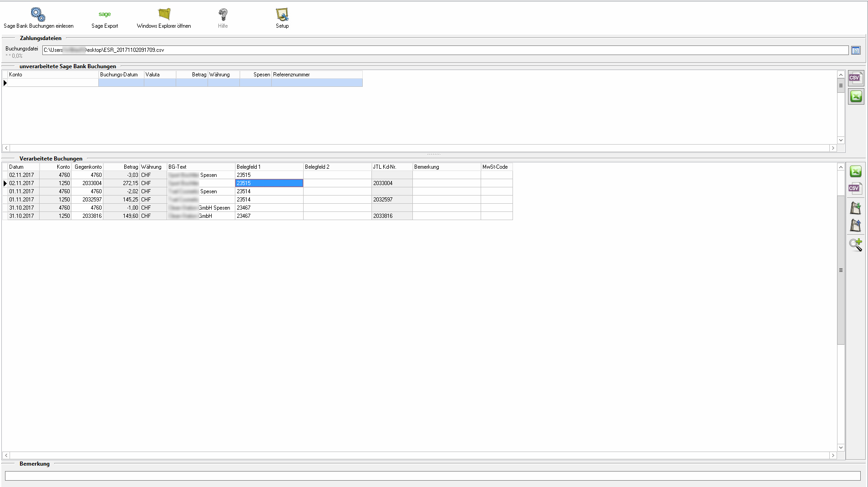This screenshot has width=868, height=487.
Task: Export unverarbeitete Buchungen to CSV
Action: pos(856,78)
